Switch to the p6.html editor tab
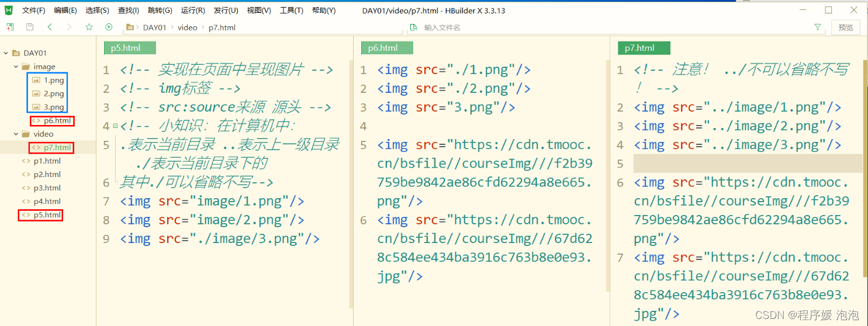The image size is (868, 326). tap(387, 48)
